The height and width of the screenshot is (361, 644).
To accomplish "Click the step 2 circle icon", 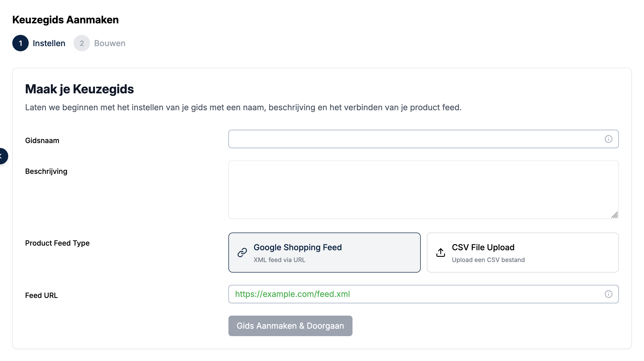I will click(82, 43).
